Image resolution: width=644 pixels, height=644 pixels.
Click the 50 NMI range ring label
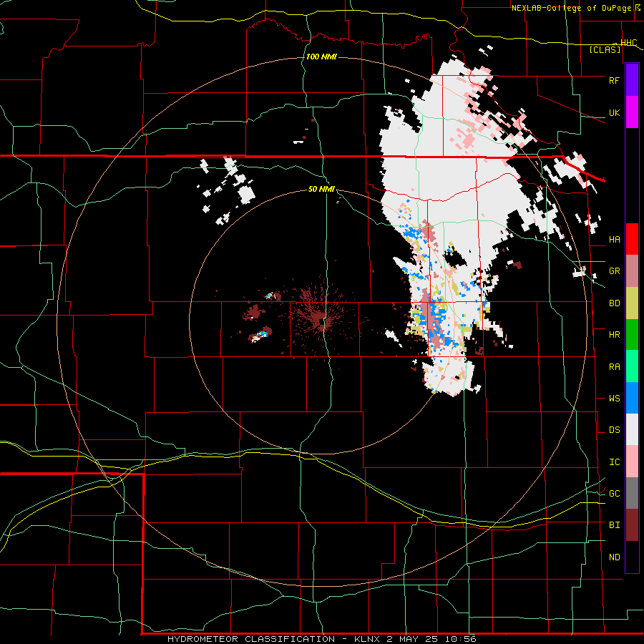321,189
